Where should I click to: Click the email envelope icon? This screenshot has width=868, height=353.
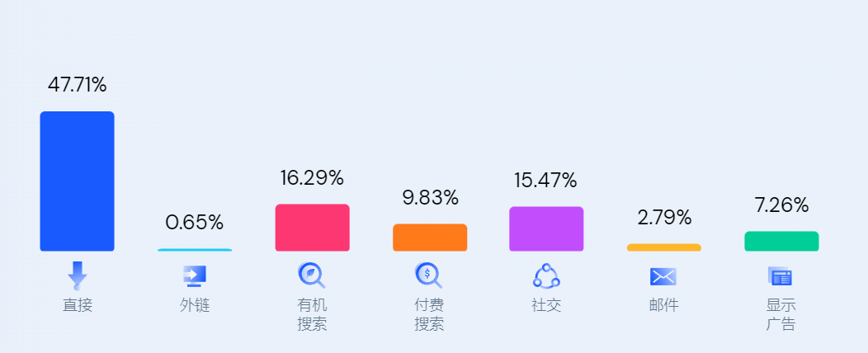pyautogui.click(x=663, y=276)
